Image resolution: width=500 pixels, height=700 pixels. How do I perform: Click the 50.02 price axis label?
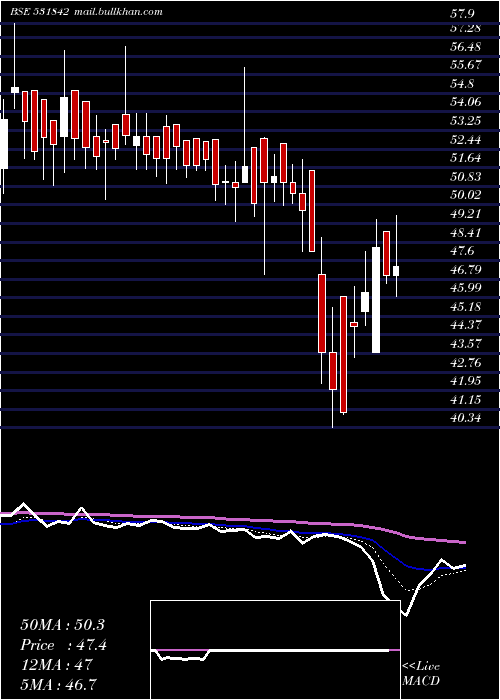466,195
